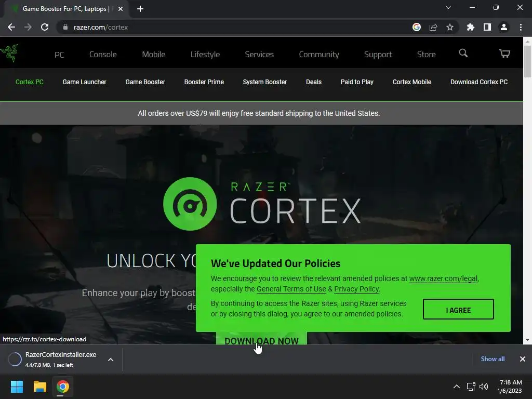Go to System Booster section

tap(264, 82)
